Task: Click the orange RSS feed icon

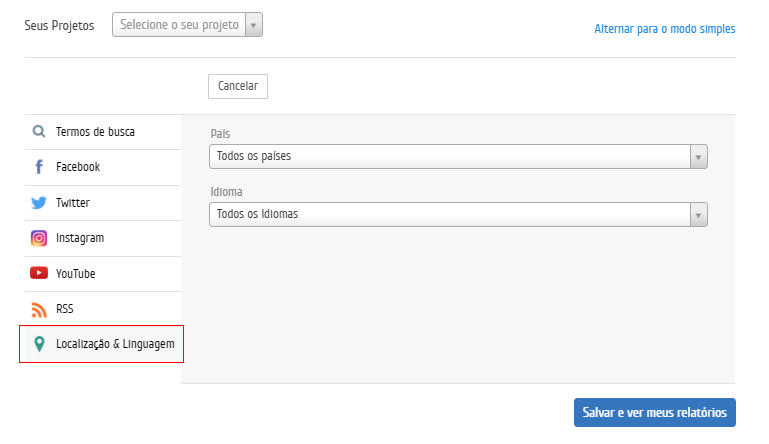Action: (x=39, y=309)
